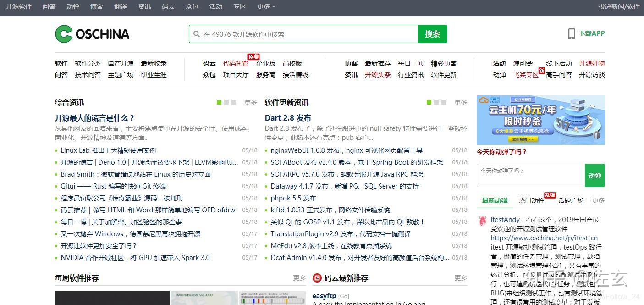
Task: Open the Dart 2.8 发布 article headline
Action: 288,117
